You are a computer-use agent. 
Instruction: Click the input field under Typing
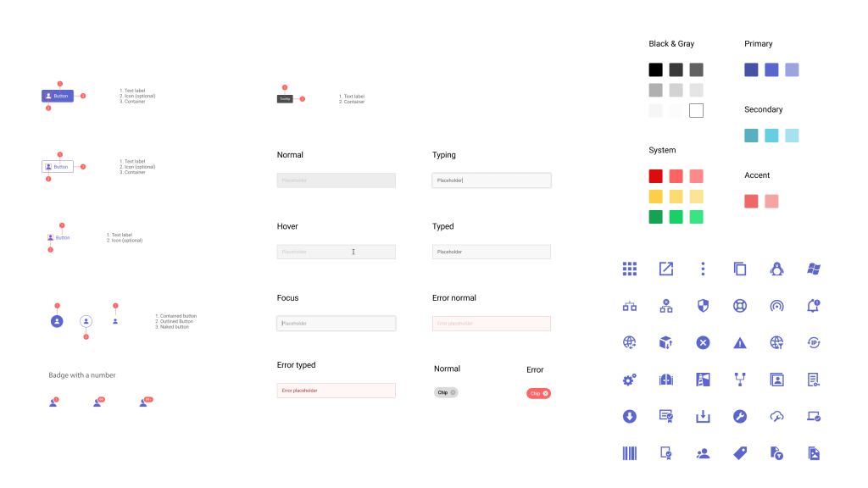pos(492,180)
